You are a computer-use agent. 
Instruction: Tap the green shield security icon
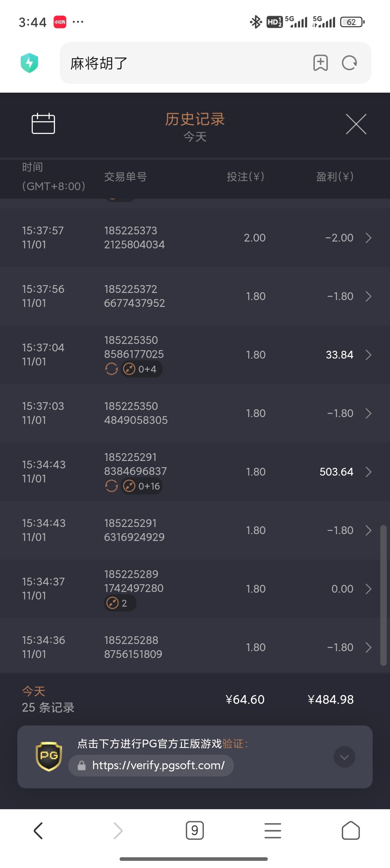tap(29, 63)
